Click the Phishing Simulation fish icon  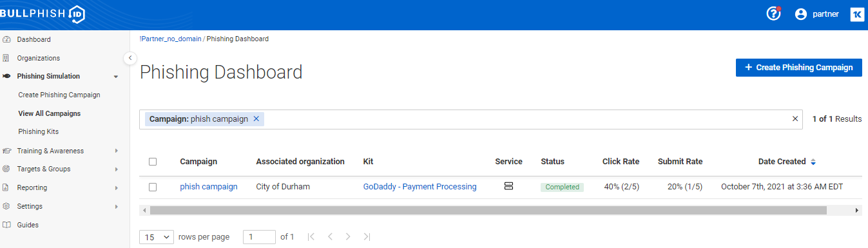[6, 76]
